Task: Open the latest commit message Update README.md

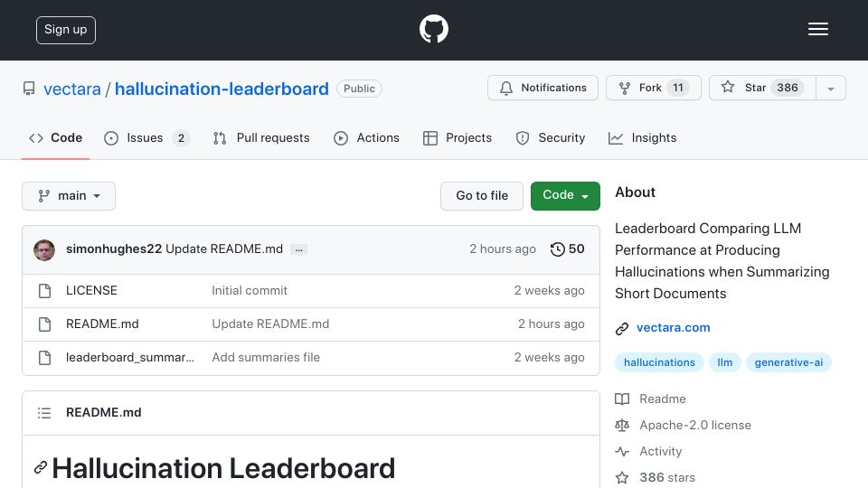Action: point(224,249)
